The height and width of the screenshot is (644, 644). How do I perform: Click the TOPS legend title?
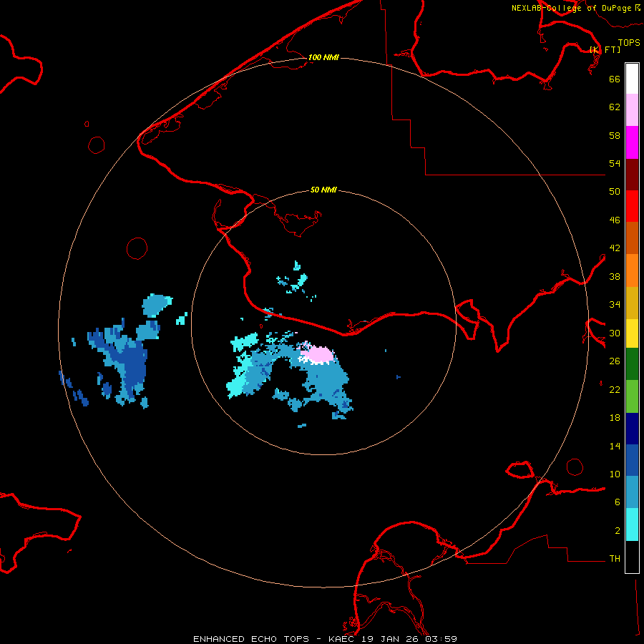[629, 43]
